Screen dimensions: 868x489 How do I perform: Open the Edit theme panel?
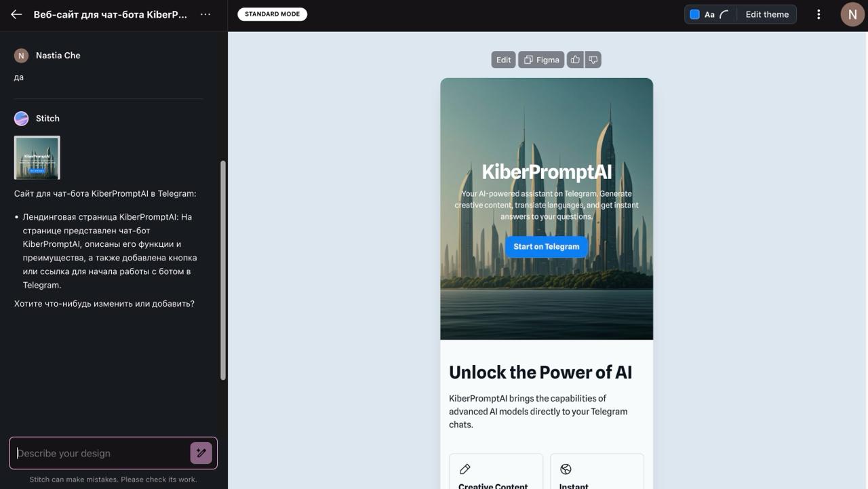766,14
